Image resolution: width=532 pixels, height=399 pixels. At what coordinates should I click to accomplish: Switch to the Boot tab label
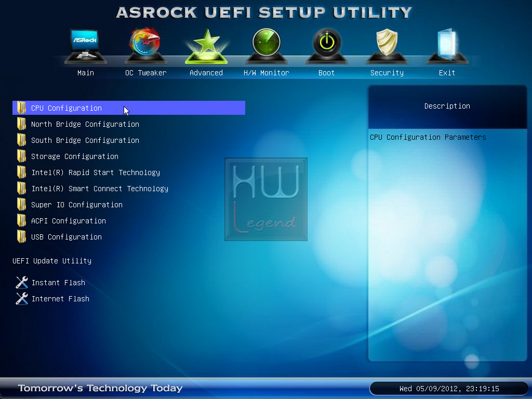click(x=326, y=73)
